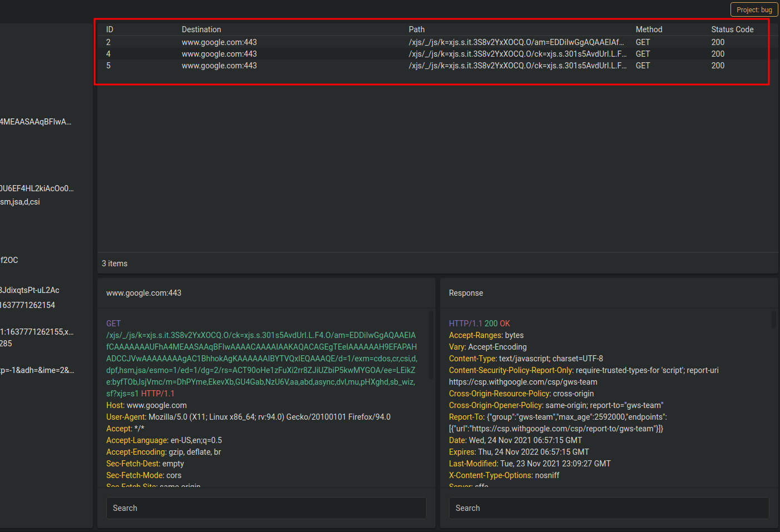Click the request panel Search field
The height and width of the screenshot is (532, 780).
point(266,508)
